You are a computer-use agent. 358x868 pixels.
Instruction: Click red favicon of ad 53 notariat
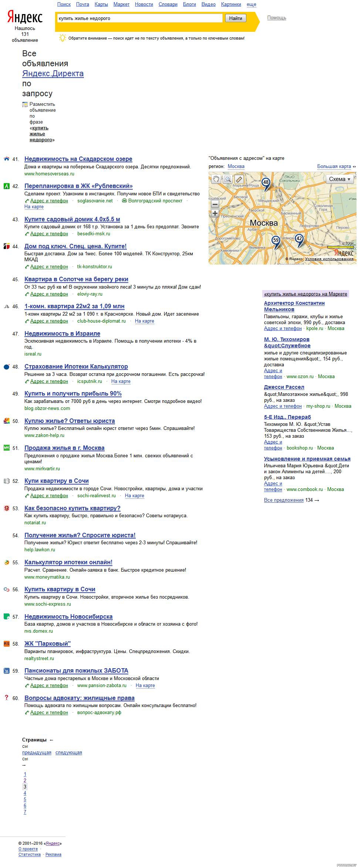coord(6,508)
